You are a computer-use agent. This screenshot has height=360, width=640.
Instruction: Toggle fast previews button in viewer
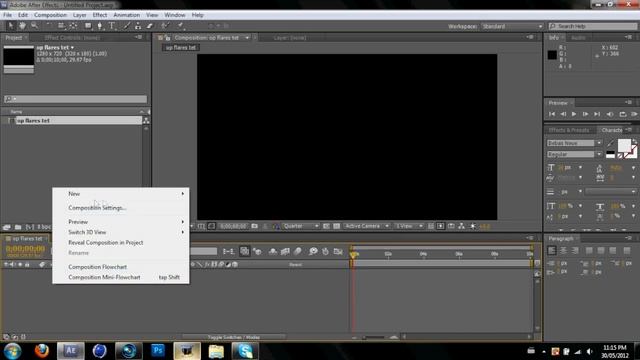[441, 226]
